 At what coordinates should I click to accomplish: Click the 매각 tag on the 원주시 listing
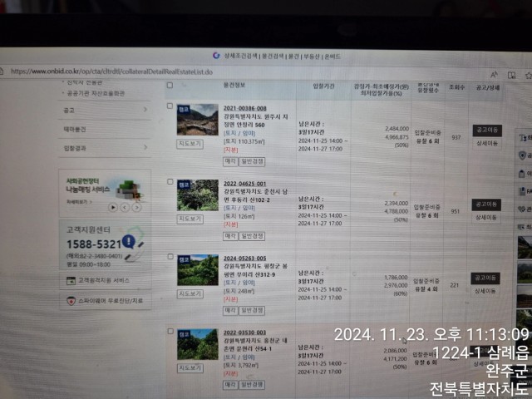[230, 161]
